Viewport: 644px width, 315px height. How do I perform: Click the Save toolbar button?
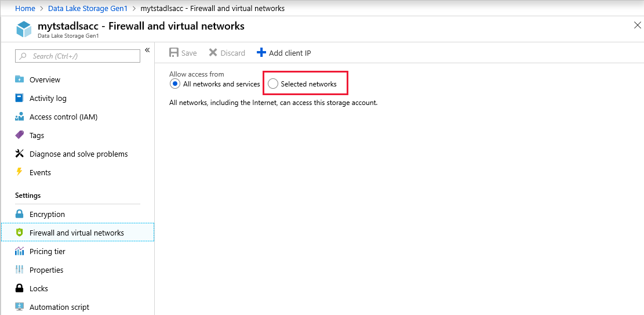tap(183, 53)
